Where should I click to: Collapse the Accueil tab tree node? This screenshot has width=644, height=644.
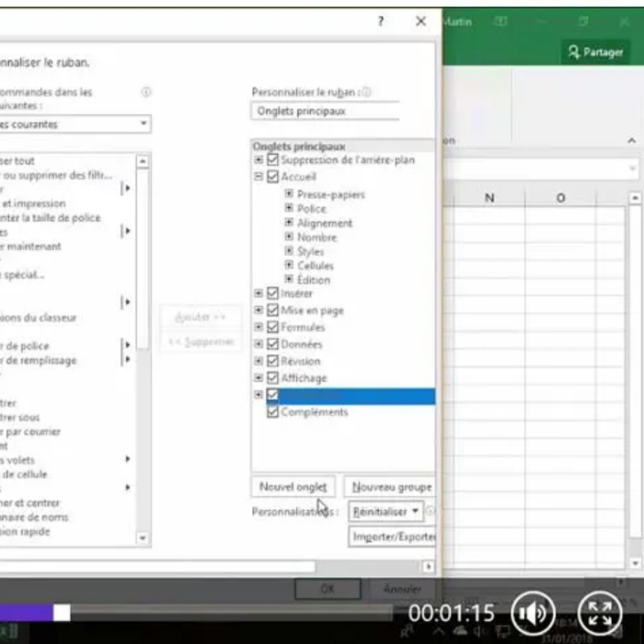click(x=258, y=177)
